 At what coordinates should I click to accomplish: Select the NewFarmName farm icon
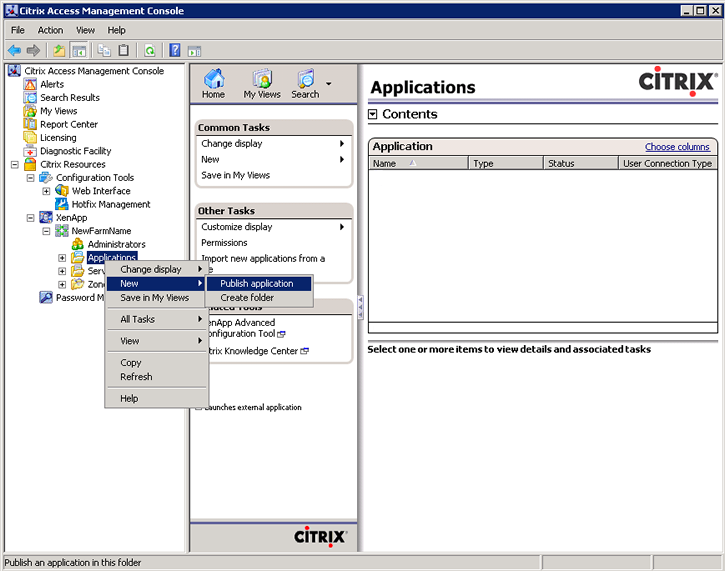pos(61,231)
